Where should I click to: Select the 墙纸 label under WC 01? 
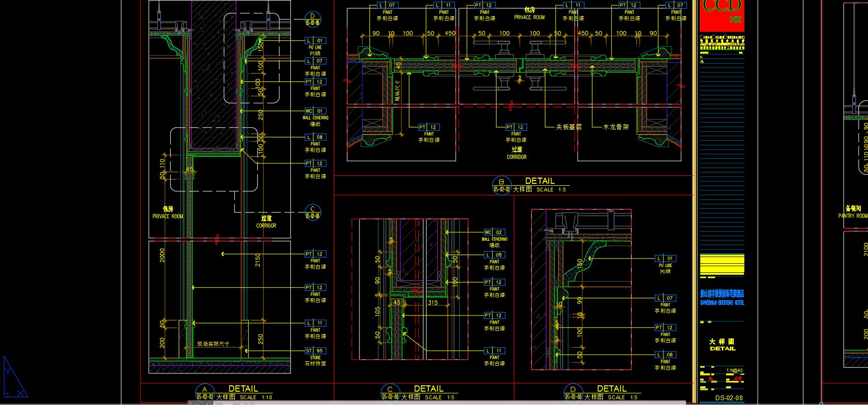[x=315, y=124]
